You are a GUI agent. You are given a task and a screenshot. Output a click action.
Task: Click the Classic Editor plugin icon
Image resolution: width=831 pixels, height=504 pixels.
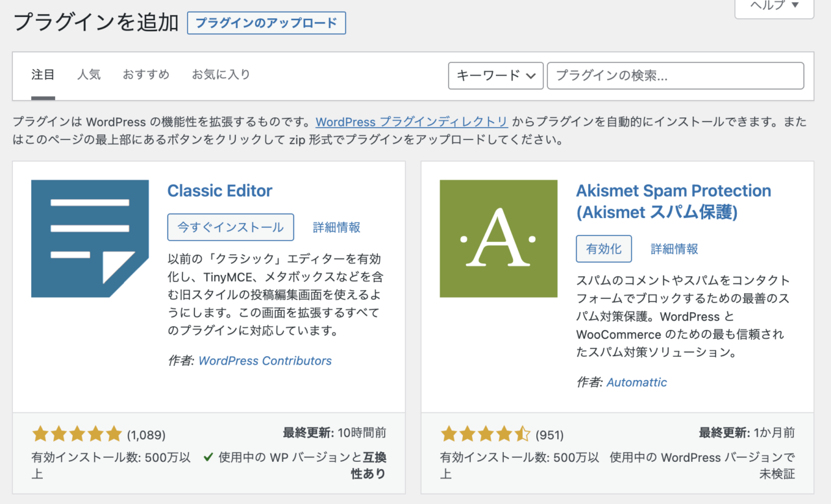pyautogui.click(x=90, y=239)
